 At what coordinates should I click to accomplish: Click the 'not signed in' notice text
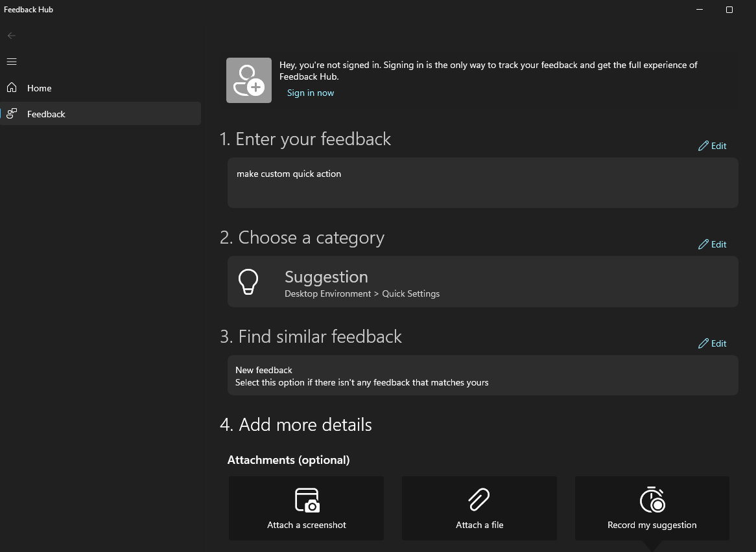point(488,71)
